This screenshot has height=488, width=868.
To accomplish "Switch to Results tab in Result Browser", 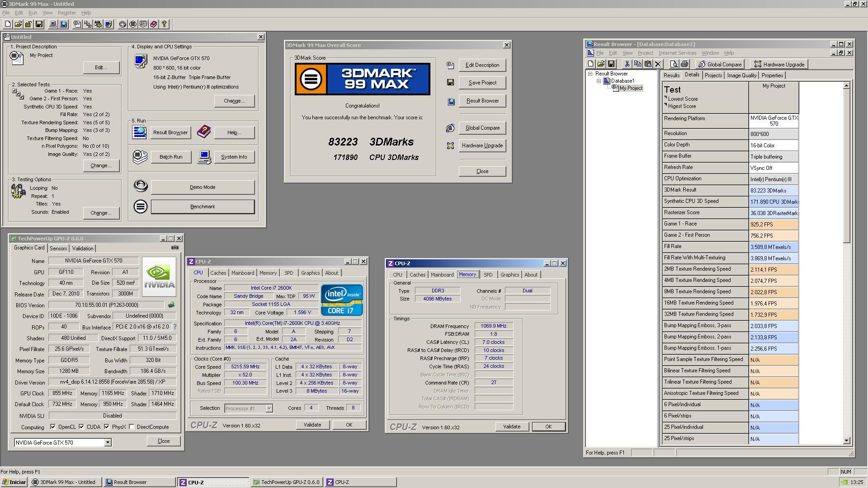I will click(x=671, y=75).
